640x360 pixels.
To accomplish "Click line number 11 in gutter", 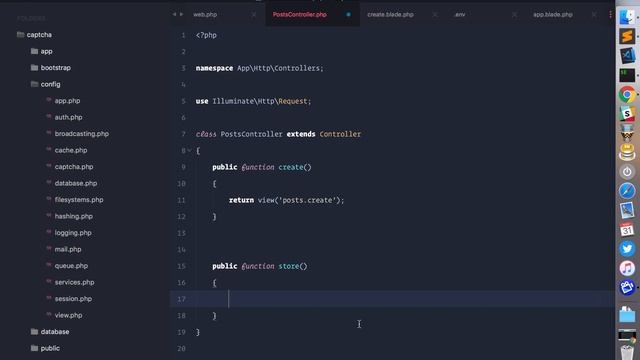I will [182, 200].
